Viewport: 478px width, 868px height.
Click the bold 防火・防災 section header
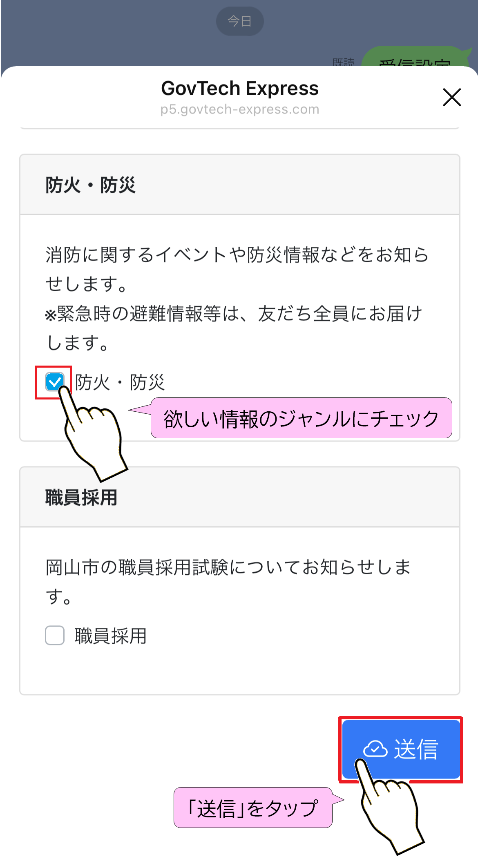[90, 185]
